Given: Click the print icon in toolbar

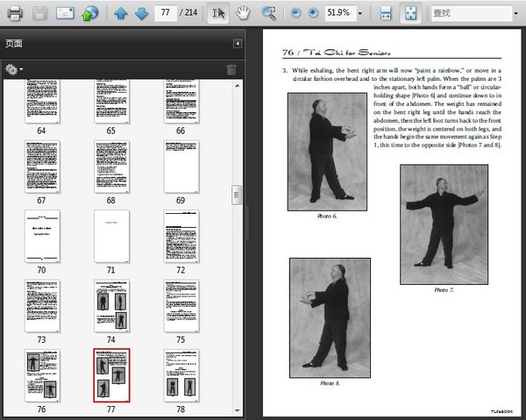Looking at the screenshot, I should click(x=15, y=13).
